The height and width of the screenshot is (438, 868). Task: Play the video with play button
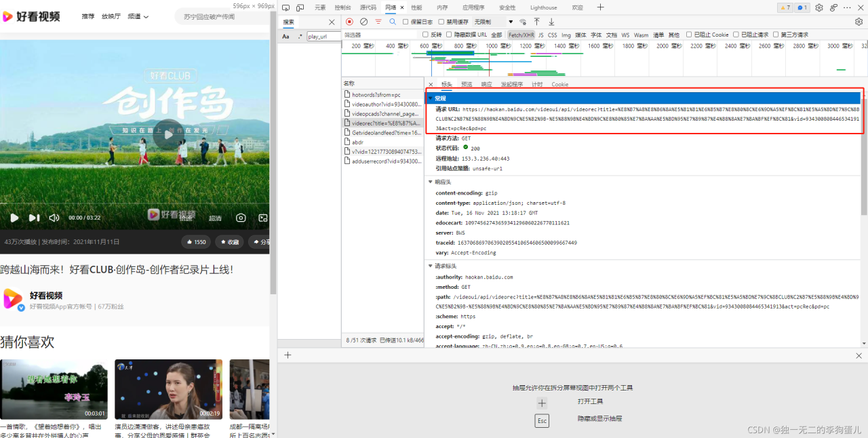(14, 218)
